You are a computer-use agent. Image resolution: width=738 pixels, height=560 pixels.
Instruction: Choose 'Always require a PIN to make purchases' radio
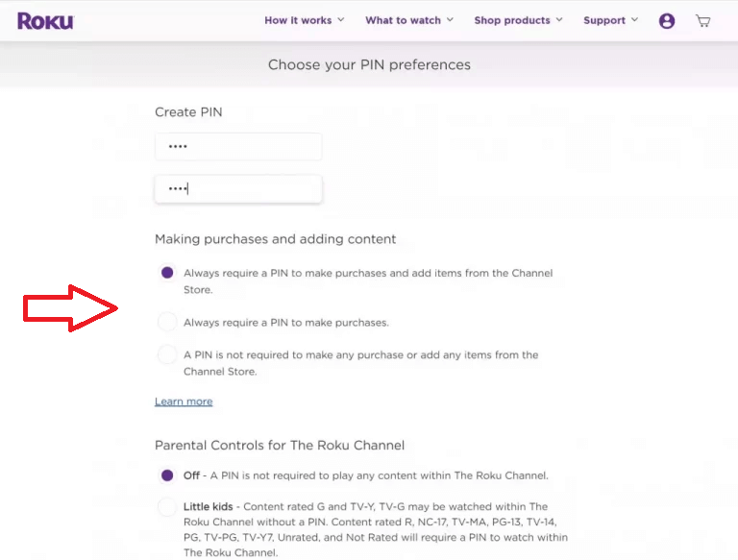pos(167,322)
